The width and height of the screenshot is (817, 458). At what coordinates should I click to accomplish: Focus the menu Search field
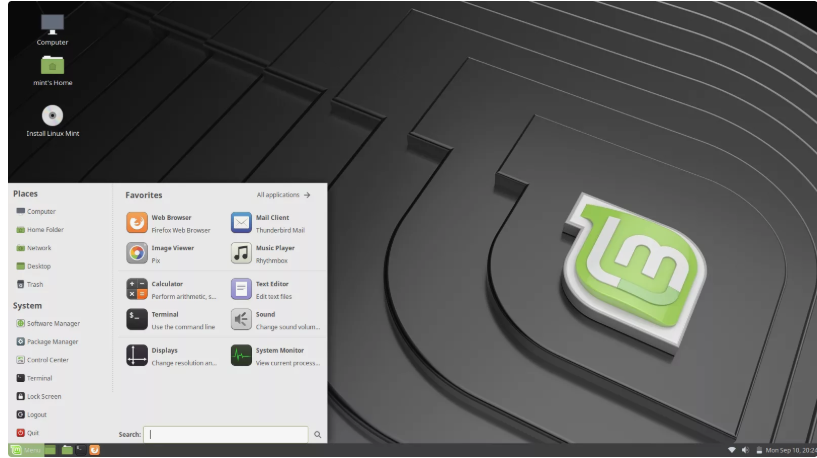click(x=226, y=435)
